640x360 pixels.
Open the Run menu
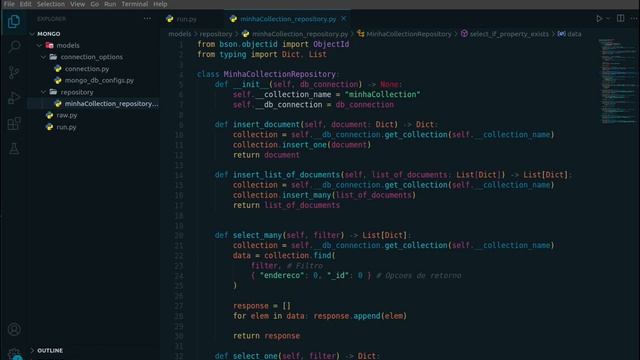tap(110, 4)
